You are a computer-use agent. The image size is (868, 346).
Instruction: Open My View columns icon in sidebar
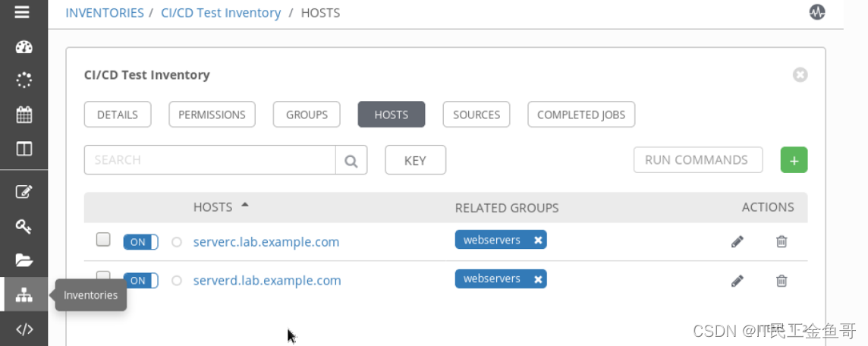tap(24, 149)
